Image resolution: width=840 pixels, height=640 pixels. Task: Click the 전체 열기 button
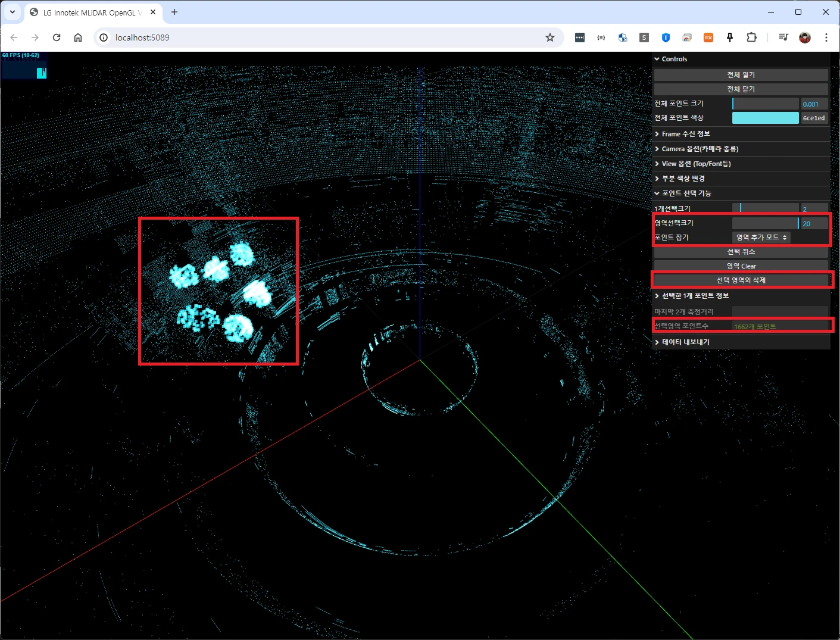(741, 75)
